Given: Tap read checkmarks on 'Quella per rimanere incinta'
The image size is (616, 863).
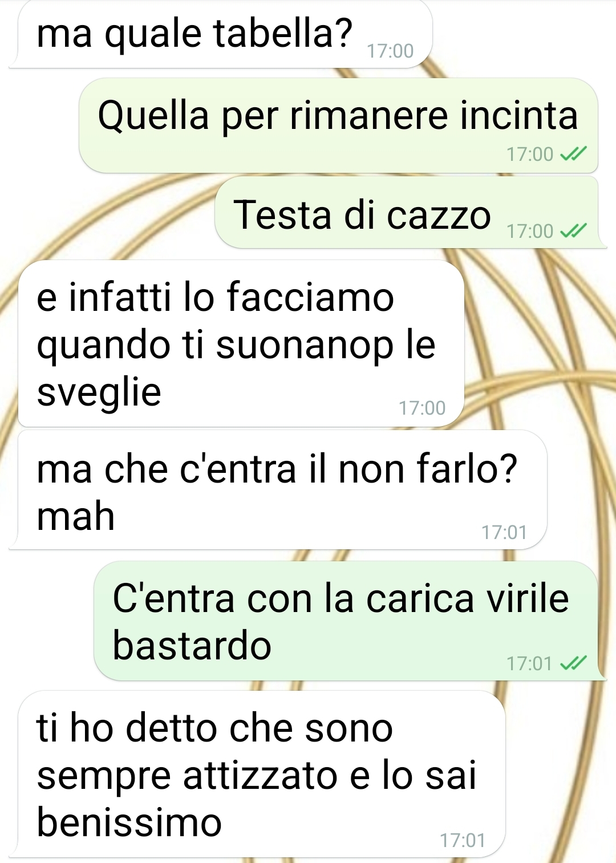Looking at the screenshot, I should click(573, 154).
